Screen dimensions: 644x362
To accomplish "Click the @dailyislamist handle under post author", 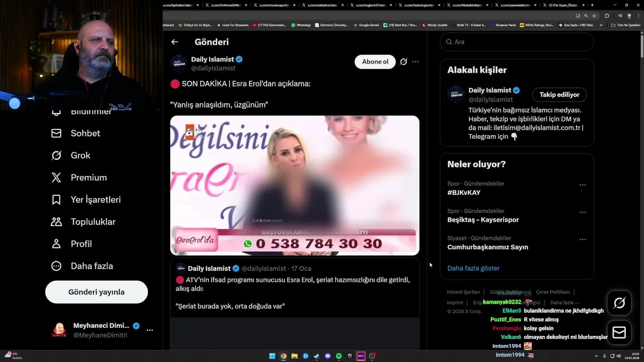I will [x=213, y=68].
